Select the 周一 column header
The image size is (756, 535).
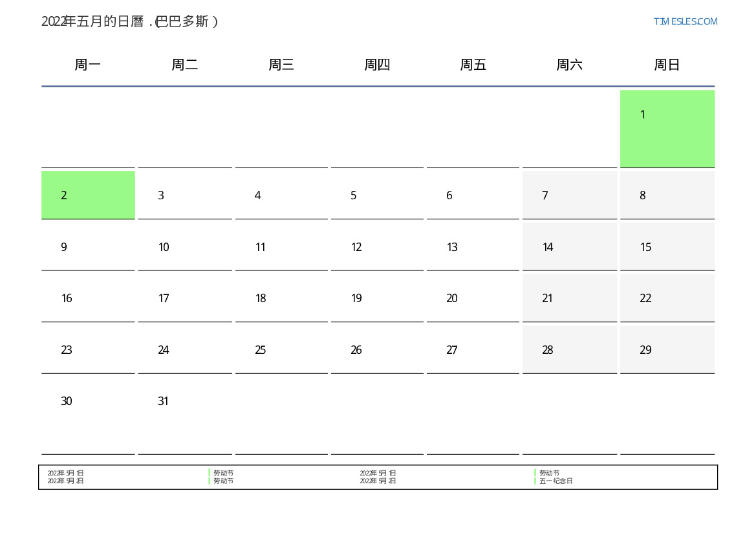point(88,64)
